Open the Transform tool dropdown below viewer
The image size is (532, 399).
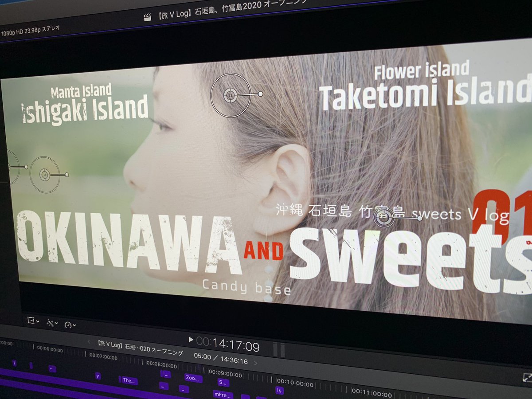(x=33, y=321)
